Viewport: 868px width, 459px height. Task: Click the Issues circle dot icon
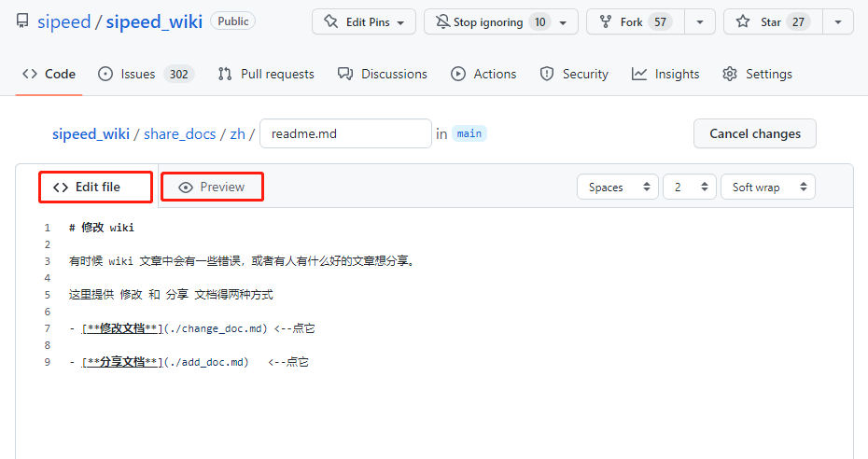click(x=105, y=74)
